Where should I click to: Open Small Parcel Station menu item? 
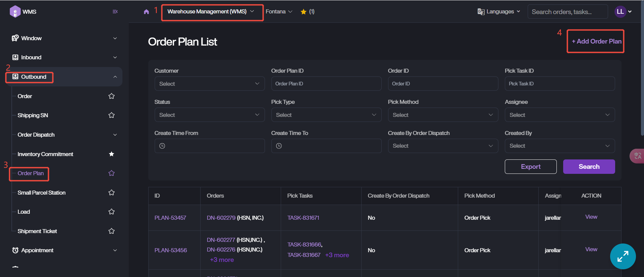(x=42, y=193)
